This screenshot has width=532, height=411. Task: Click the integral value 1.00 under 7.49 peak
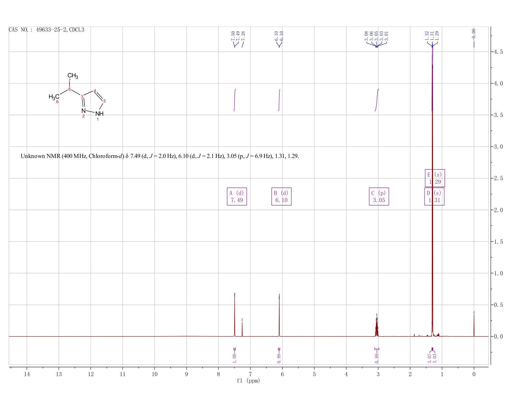[234, 358]
